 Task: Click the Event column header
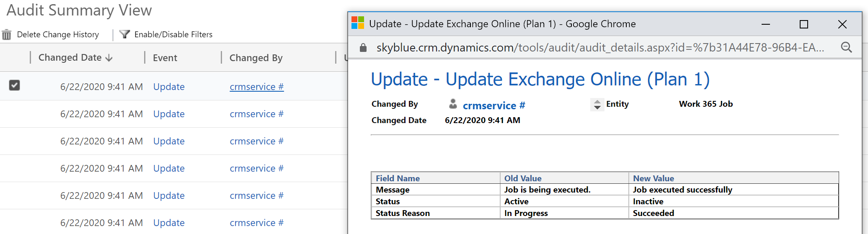click(165, 58)
